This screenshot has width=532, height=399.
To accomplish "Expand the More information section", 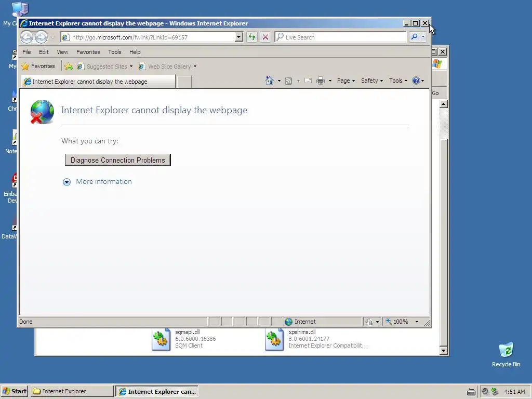I will tap(97, 182).
